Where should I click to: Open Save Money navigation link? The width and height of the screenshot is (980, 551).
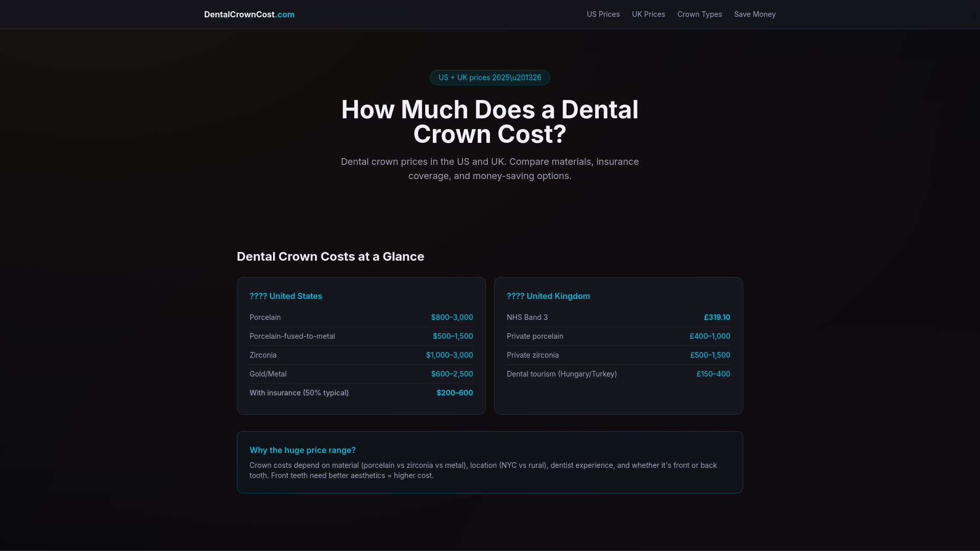(x=755, y=14)
